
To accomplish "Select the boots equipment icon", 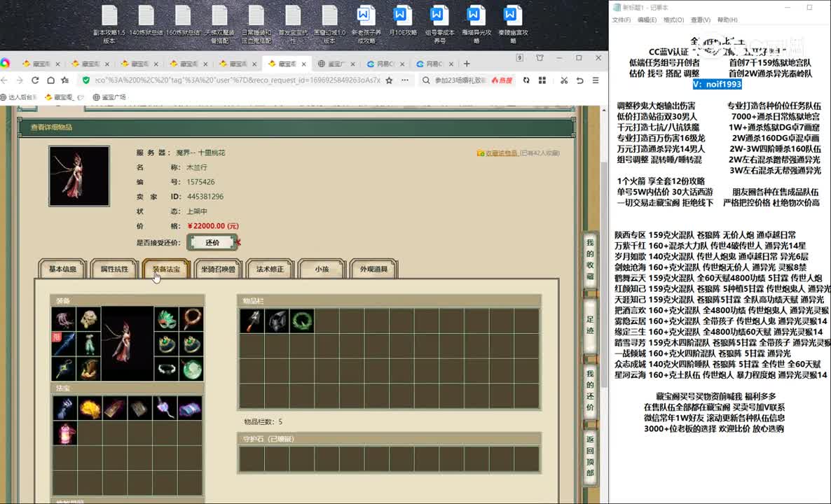I will [x=88, y=368].
